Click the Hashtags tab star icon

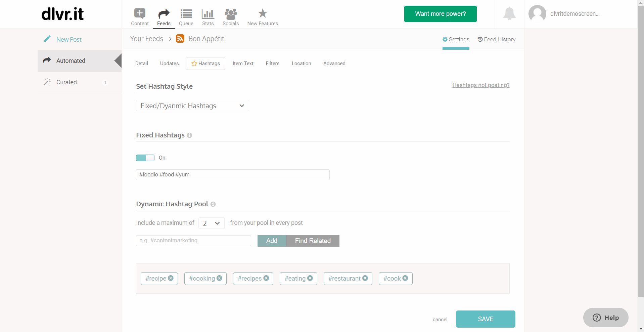click(x=194, y=64)
